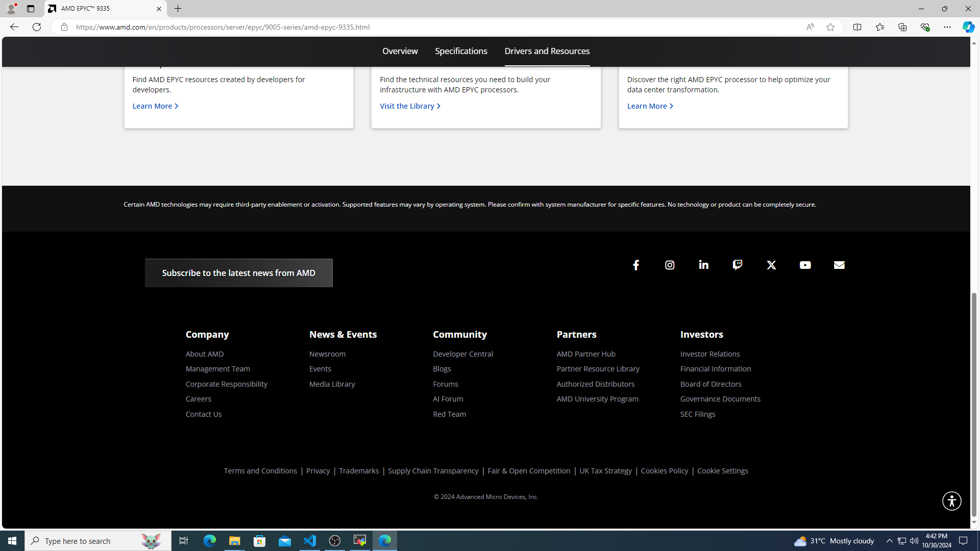Switch to the Overview tab

point(400,51)
